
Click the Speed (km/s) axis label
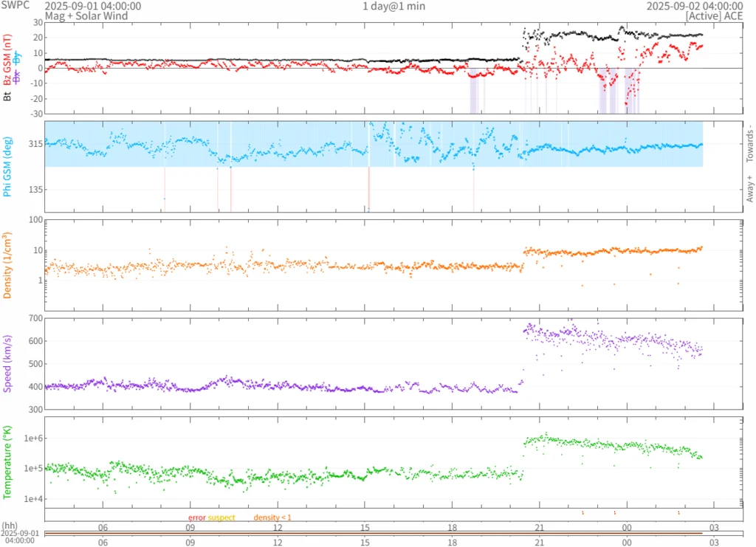(x=7, y=363)
